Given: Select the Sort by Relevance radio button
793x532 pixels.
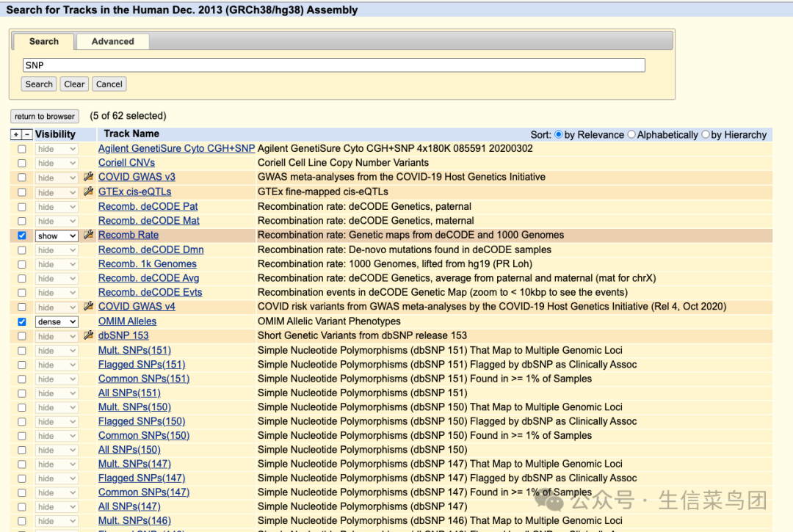Looking at the screenshot, I should tap(558, 134).
